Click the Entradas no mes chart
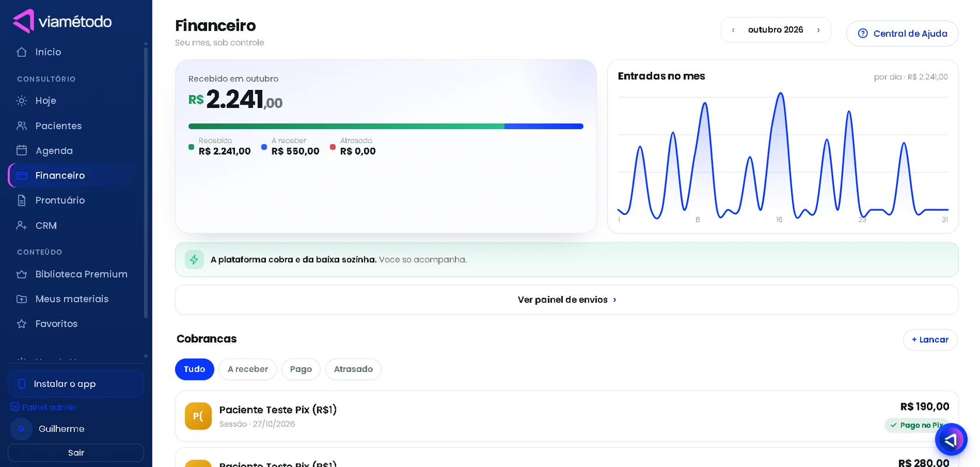This screenshot has width=980, height=467. tap(783, 156)
